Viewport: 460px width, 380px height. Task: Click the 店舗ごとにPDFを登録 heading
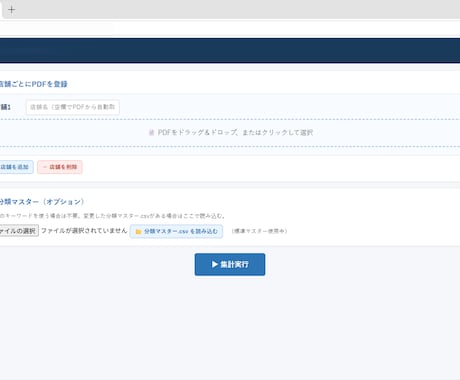[x=33, y=84]
